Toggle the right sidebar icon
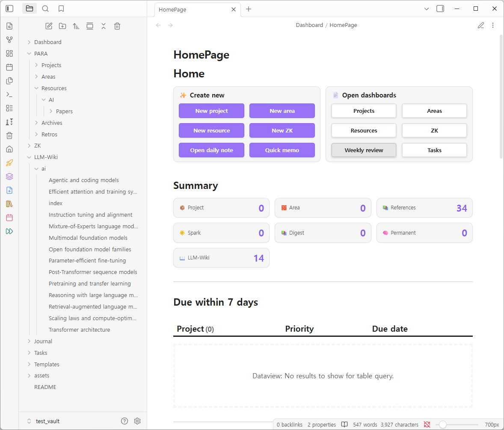 coord(440,9)
